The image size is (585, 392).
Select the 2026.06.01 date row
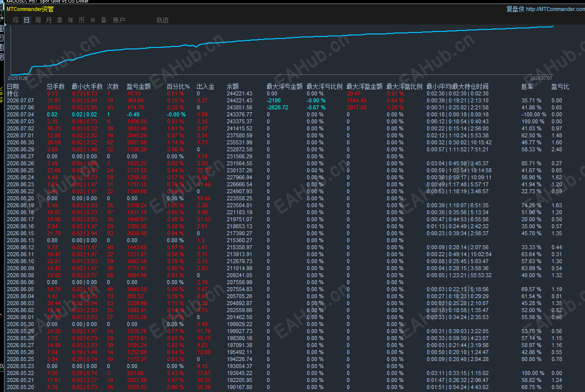(288, 318)
